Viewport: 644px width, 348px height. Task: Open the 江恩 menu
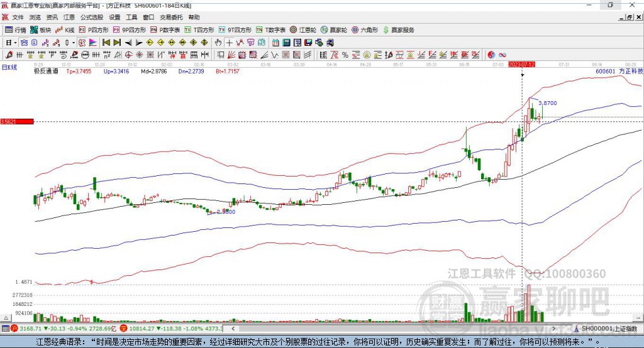69,17
